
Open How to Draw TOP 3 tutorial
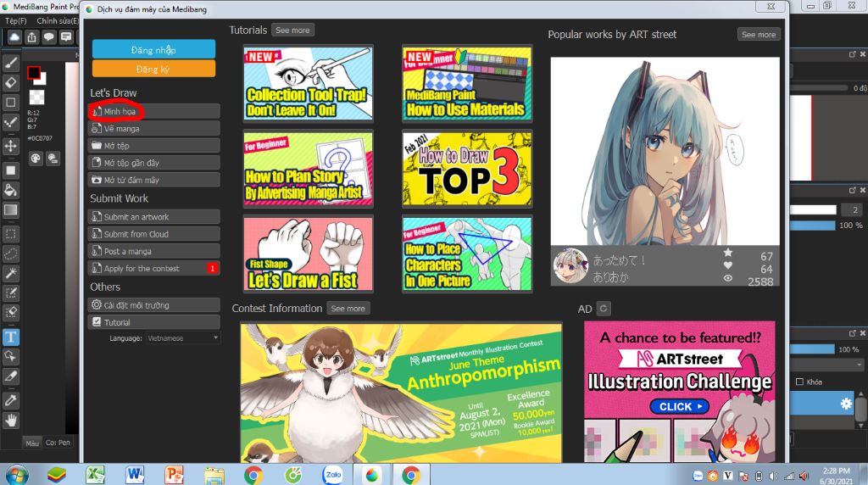[467, 169]
